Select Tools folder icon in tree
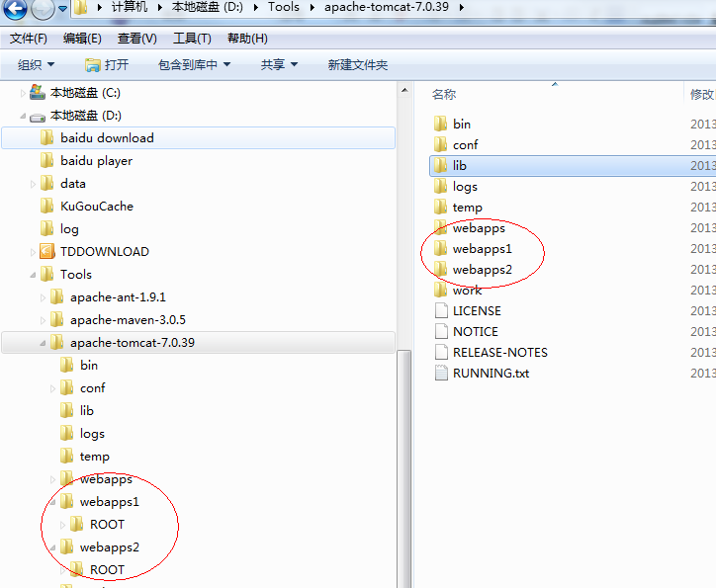Viewport: 716px width, 588px height. click(x=46, y=274)
